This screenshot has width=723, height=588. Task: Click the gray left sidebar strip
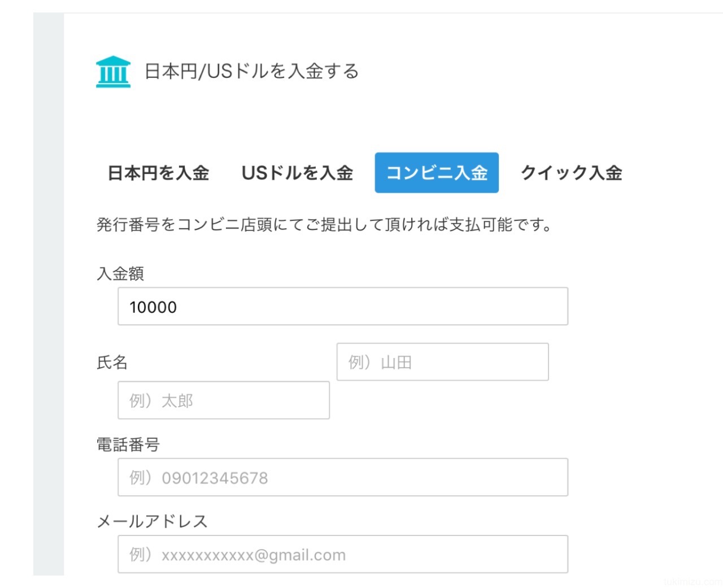point(49,294)
